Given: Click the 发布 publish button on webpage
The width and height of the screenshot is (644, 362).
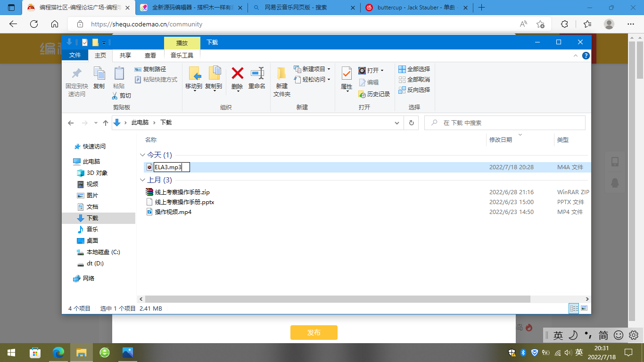Looking at the screenshot, I should pos(314,332).
